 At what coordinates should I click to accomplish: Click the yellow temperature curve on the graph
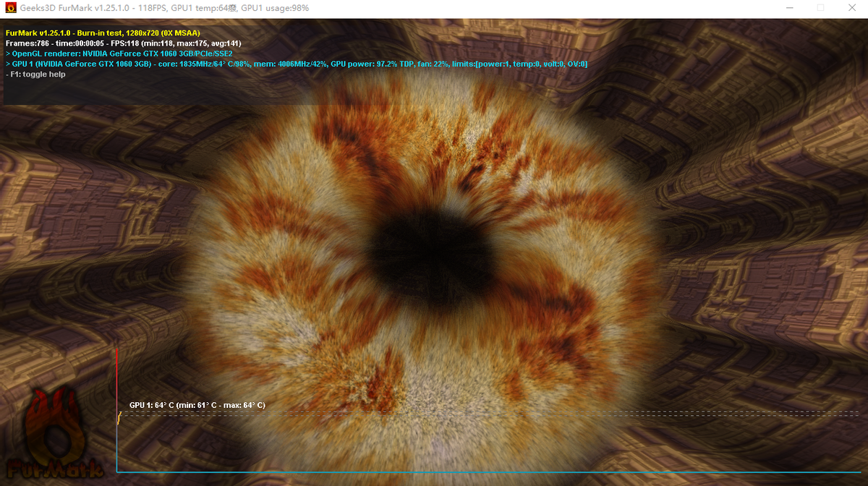[x=119, y=417]
